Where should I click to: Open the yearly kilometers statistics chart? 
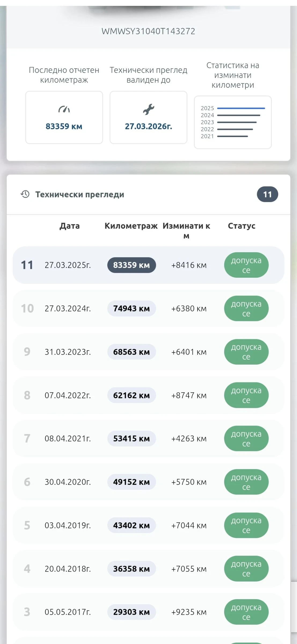(233, 122)
